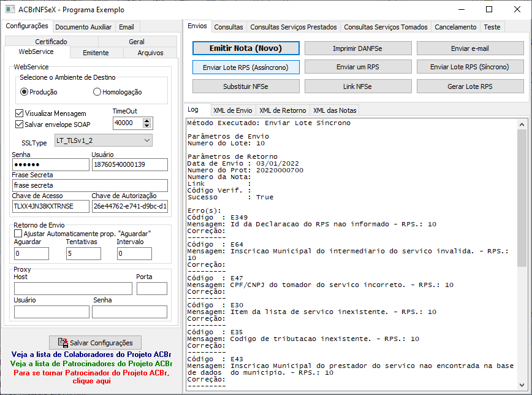Open the XML das Notas tab
Screen dimensions: 532x395
(335, 110)
